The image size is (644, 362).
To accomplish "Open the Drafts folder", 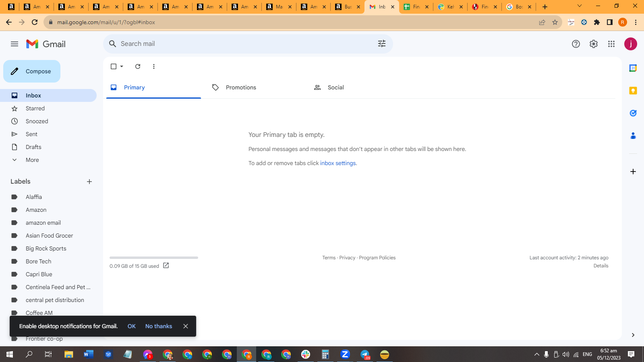I will [48, 147].
